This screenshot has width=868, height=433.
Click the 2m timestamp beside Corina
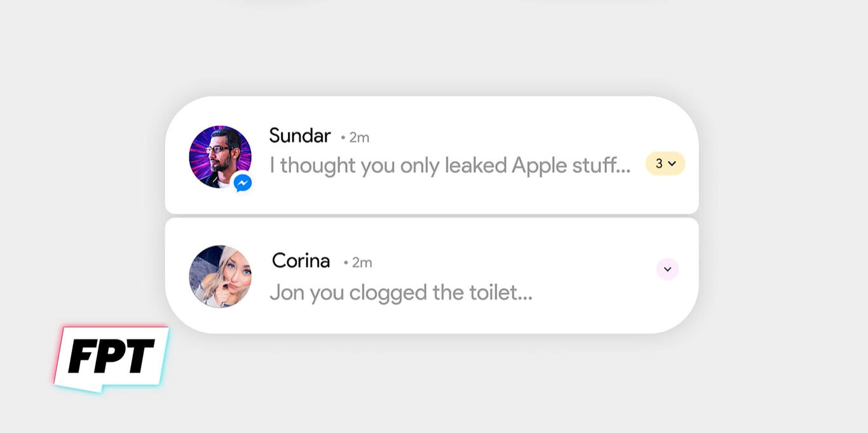coord(362,263)
